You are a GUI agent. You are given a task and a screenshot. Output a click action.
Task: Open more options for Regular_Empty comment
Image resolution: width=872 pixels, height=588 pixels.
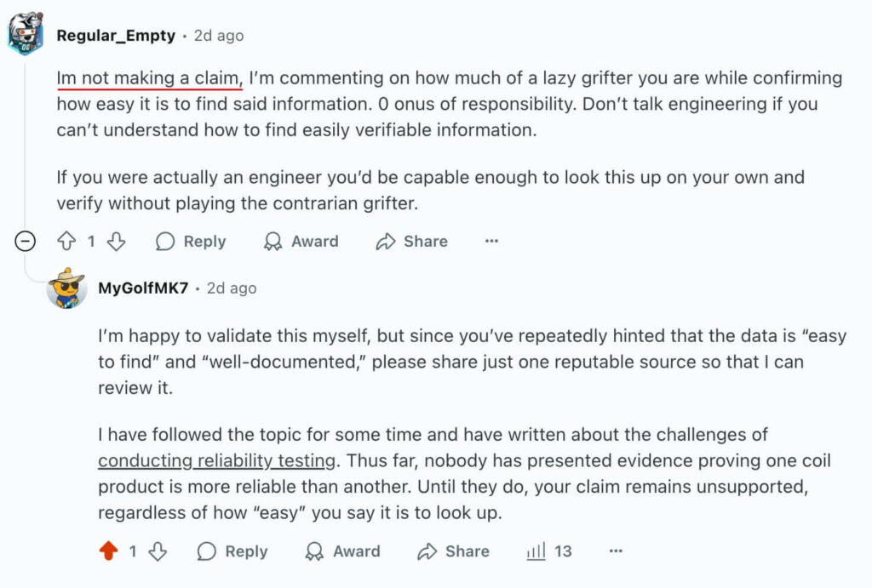pyautogui.click(x=491, y=241)
